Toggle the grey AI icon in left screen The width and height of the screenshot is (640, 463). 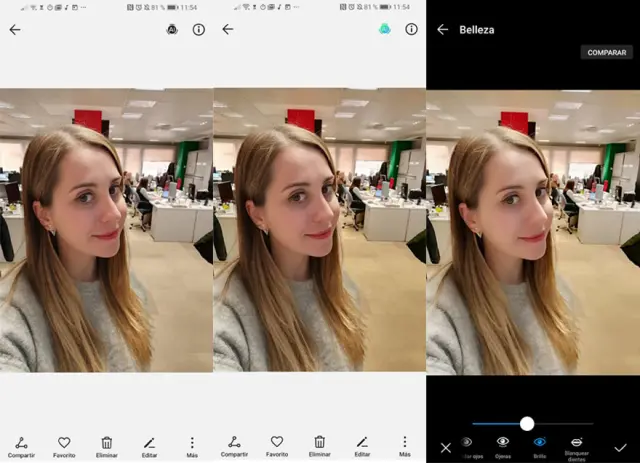(x=172, y=30)
